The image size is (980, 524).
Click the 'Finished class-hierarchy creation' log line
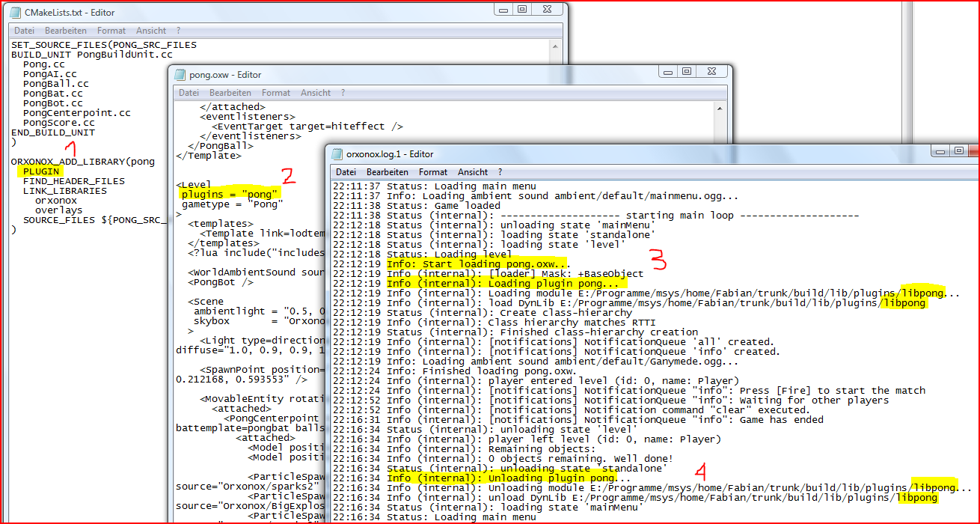coord(515,332)
